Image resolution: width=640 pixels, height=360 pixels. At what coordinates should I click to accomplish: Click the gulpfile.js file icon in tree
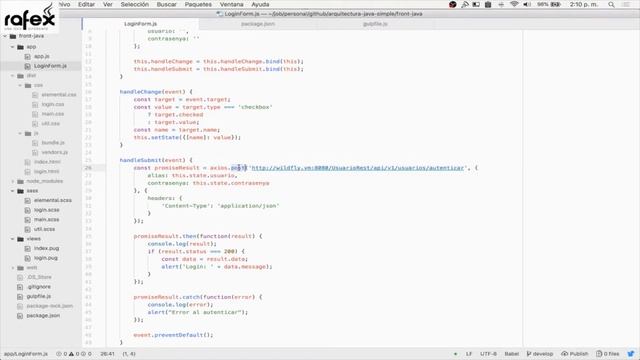pyautogui.click(x=20, y=296)
